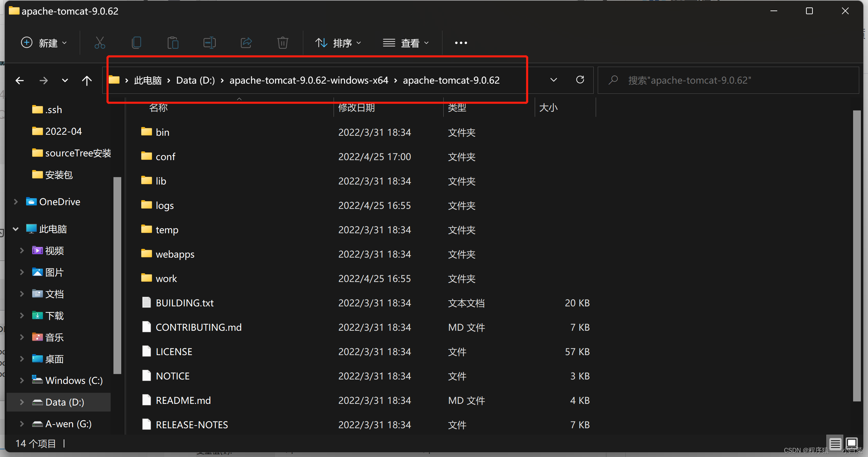Refresh the current folder view
This screenshot has height=457, width=868.
pyautogui.click(x=580, y=80)
